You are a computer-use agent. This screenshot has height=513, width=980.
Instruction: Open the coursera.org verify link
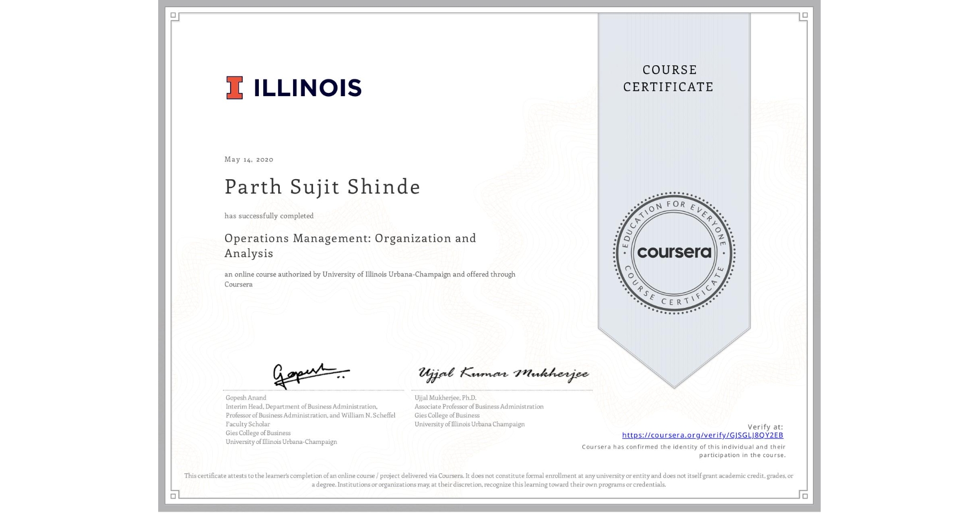tap(702, 435)
